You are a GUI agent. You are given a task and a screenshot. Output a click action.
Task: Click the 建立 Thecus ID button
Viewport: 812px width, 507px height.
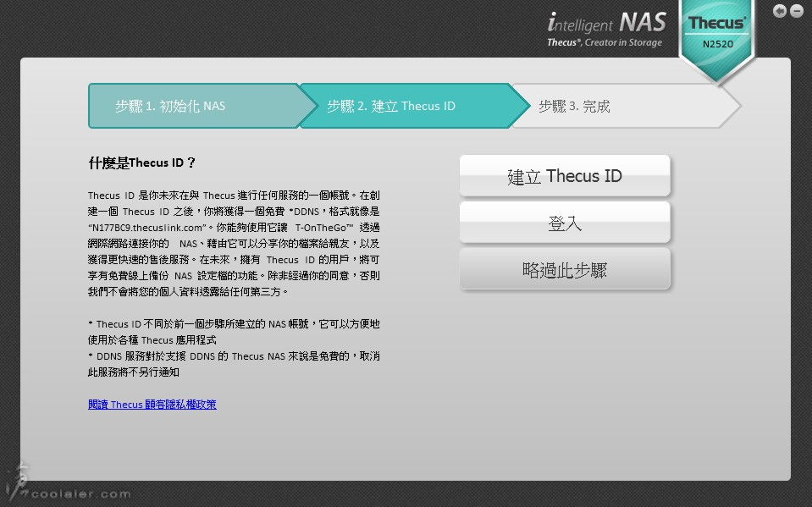565,176
